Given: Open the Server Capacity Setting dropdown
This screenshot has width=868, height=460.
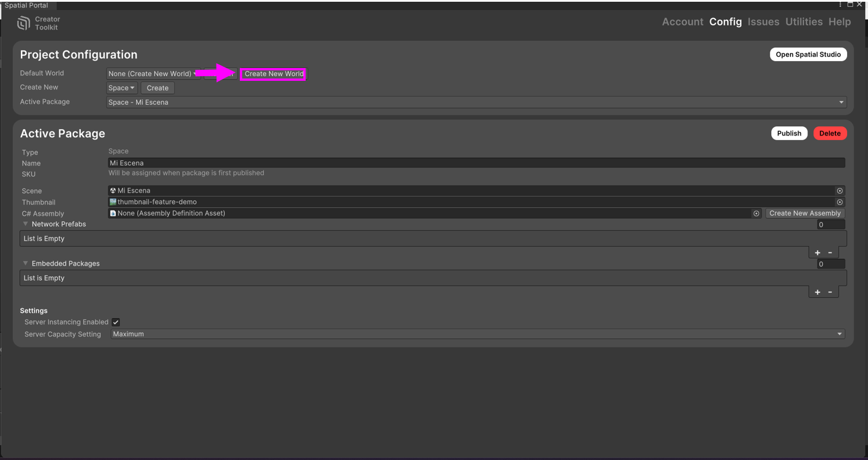Looking at the screenshot, I should click(x=477, y=334).
